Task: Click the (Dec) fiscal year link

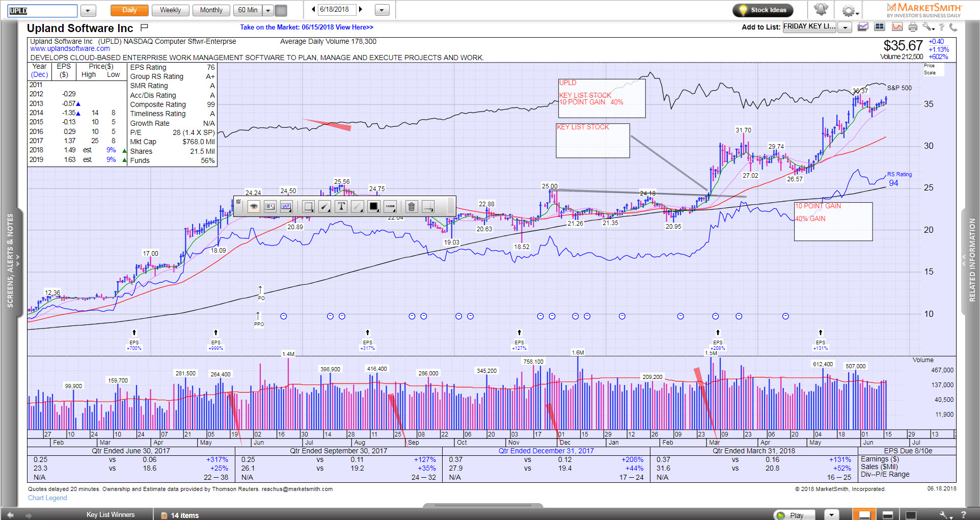Action: [39, 75]
